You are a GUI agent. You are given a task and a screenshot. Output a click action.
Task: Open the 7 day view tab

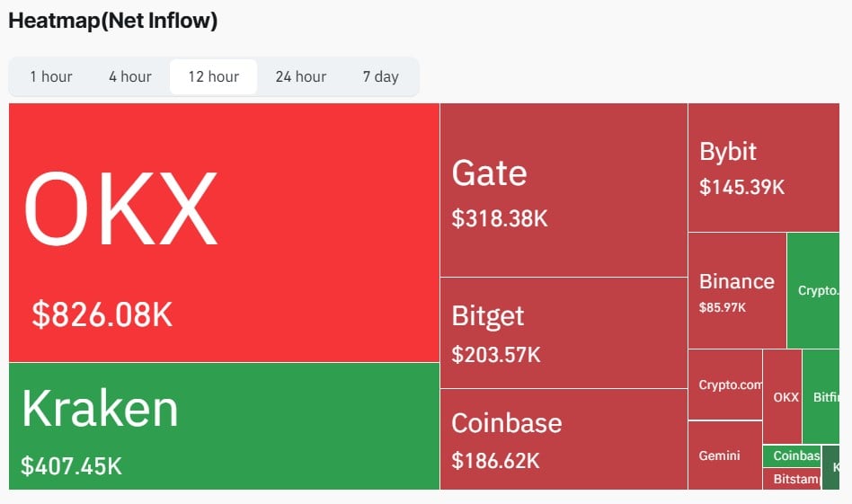[x=380, y=76]
